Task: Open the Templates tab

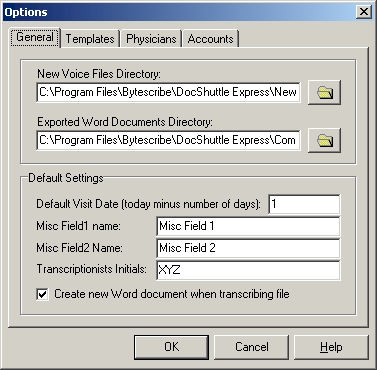Action: point(90,39)
